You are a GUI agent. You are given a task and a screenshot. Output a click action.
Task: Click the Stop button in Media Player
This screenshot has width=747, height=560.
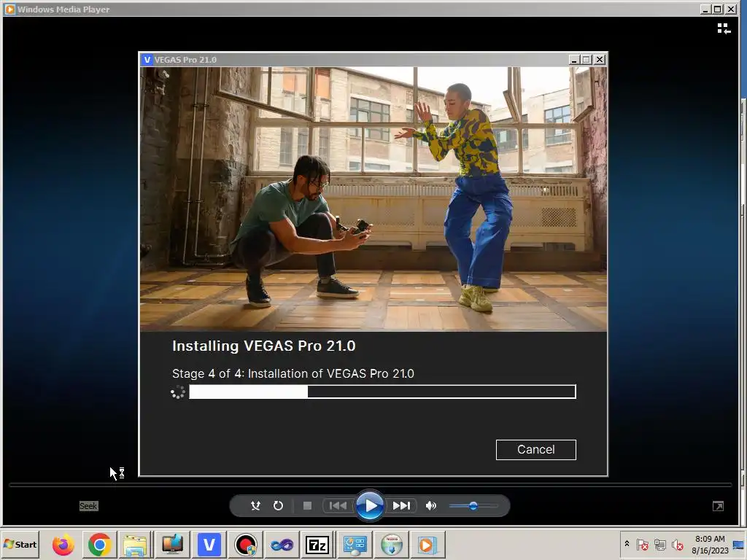pyautogui.click(x=307, y=506)
